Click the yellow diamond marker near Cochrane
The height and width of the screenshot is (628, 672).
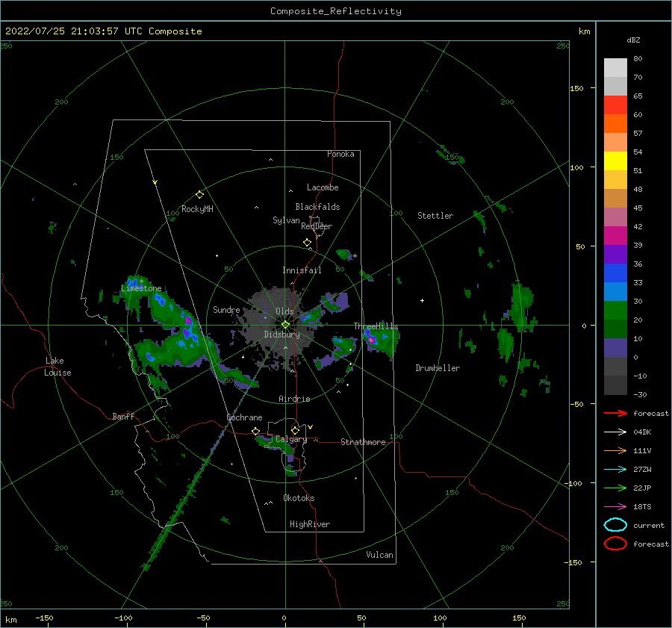point(256,431)
